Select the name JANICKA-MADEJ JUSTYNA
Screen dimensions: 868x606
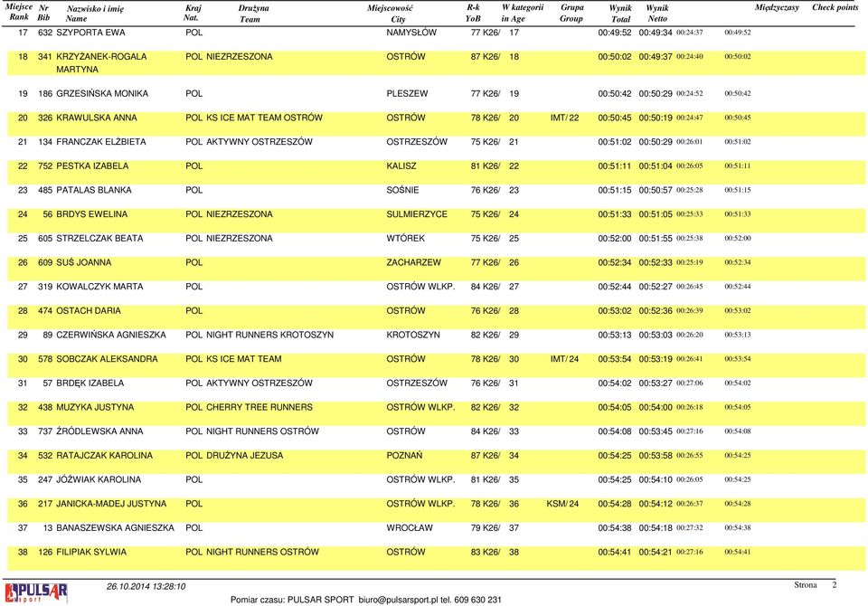click(x=111, y=504)
